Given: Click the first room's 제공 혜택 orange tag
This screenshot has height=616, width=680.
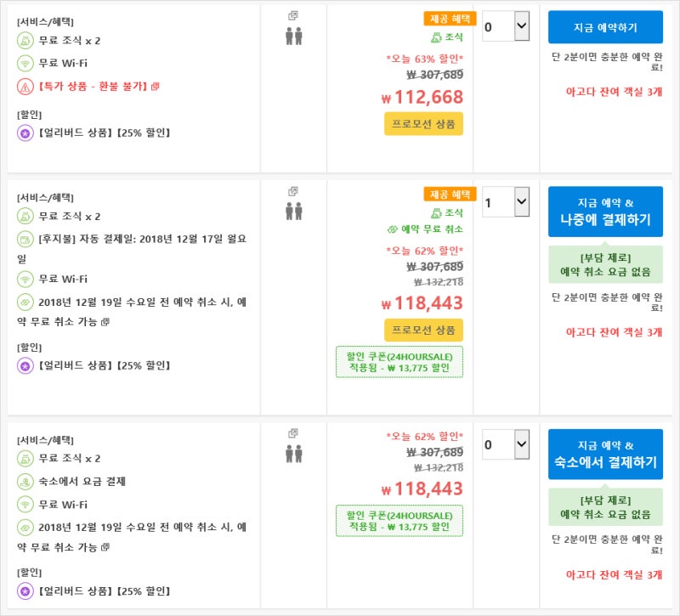Looking at the screenshot, I should 450,18.
